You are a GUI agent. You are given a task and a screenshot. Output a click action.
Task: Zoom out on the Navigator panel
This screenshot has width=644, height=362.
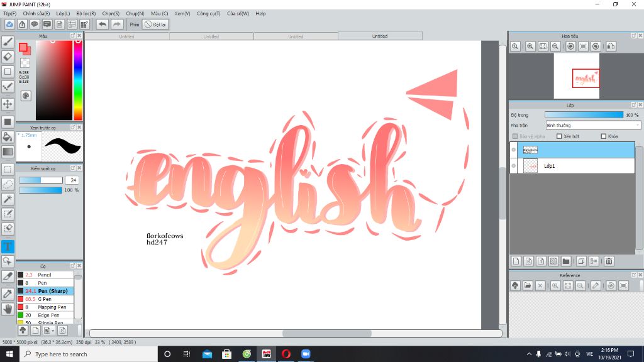pyautogui.click(x=555, y=47)
